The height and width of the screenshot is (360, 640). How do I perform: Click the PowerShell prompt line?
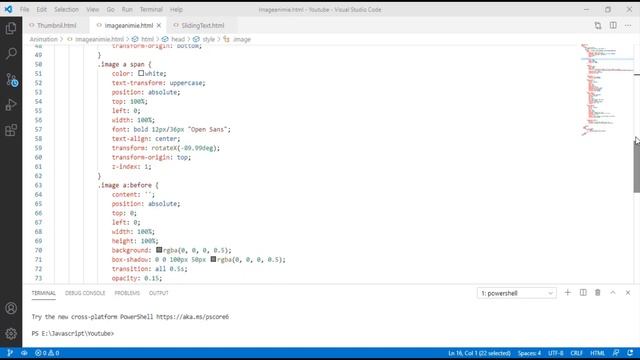73,333
